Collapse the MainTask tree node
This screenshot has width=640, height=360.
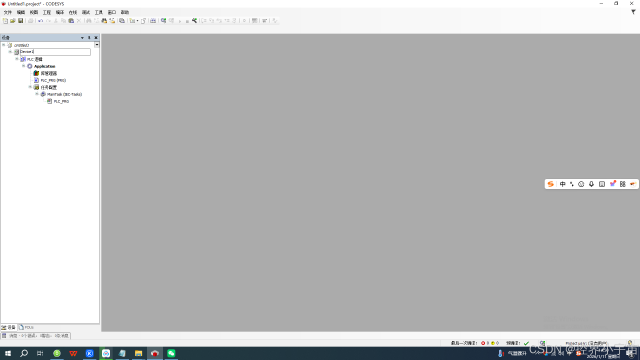click(x=37, y=94)
